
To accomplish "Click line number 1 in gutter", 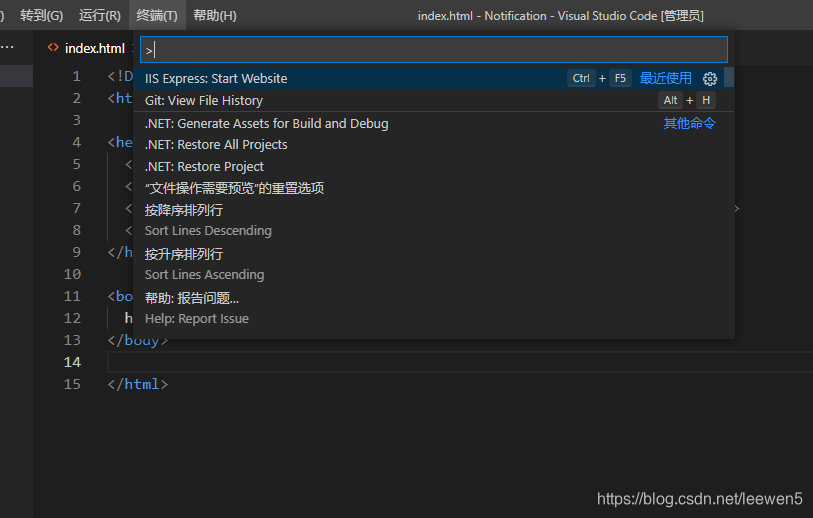I will click(77, 76).
